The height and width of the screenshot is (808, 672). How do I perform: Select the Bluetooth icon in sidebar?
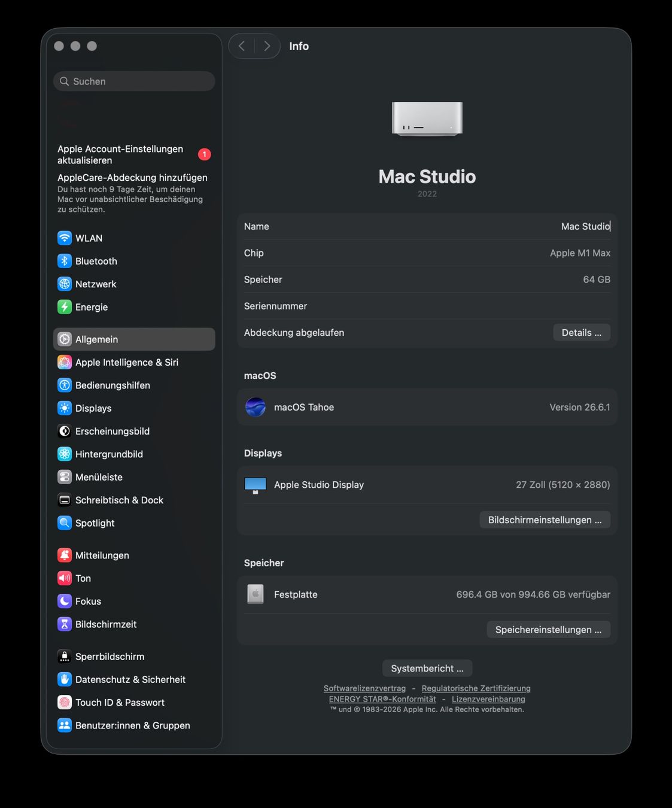tap(65, 261)
